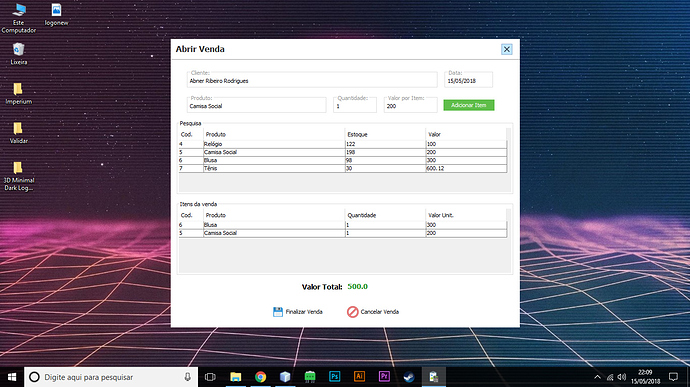Select the Imperium desktop folder
This screenshot has height=387, width=690.
click(18, 94)
